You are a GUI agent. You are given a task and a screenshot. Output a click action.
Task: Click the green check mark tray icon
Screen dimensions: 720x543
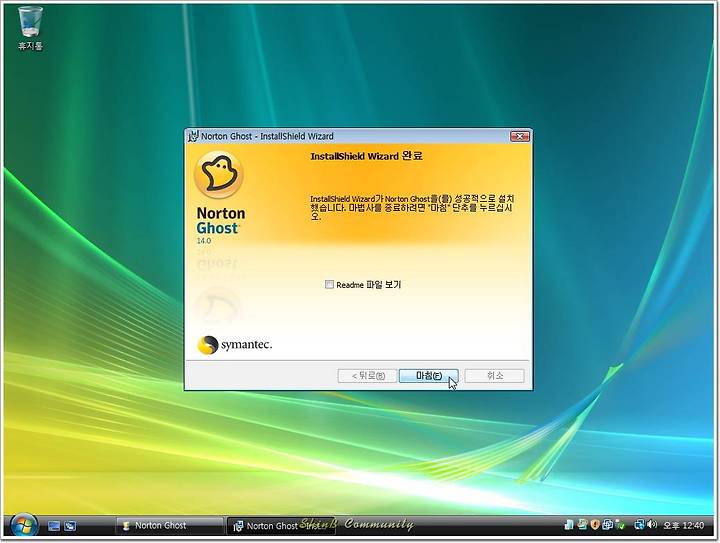tap(620, 524)
